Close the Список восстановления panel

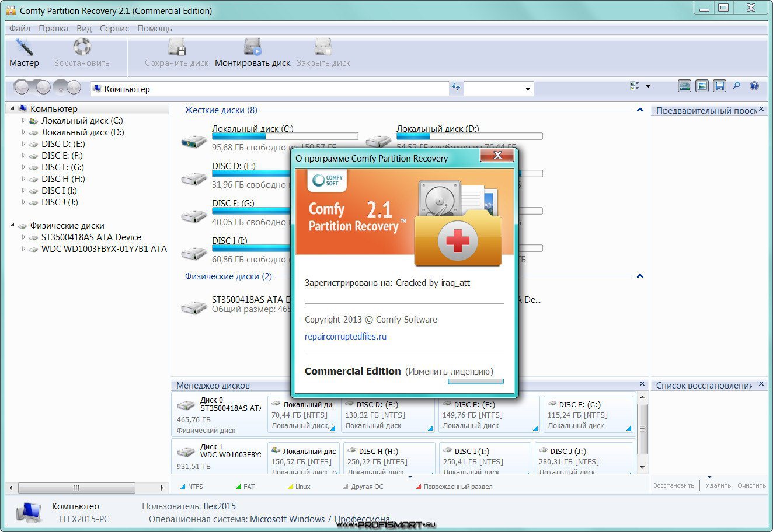pos(761,384)
